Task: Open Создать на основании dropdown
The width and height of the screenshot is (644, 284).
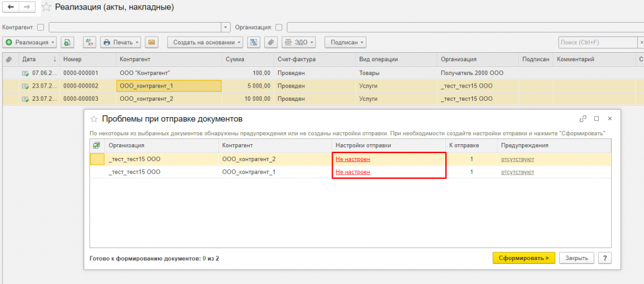Action: (x=205, y=42)
